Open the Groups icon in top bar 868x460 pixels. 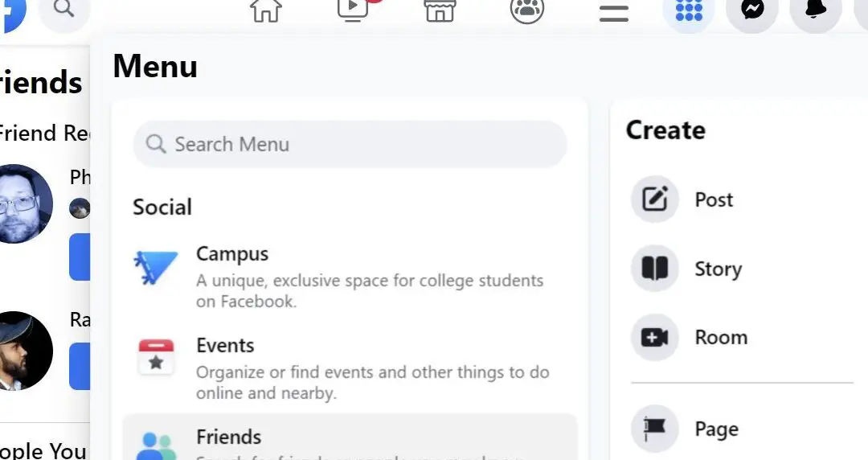527,10
